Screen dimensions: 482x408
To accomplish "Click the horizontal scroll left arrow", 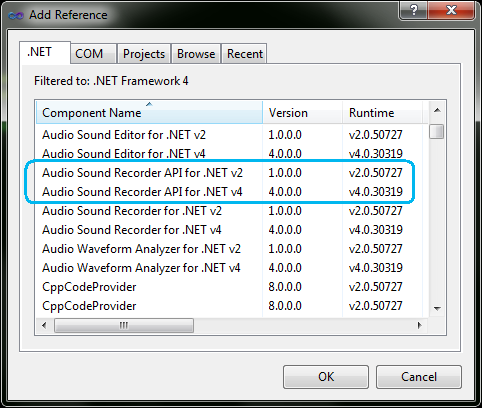I will point(44,325).
